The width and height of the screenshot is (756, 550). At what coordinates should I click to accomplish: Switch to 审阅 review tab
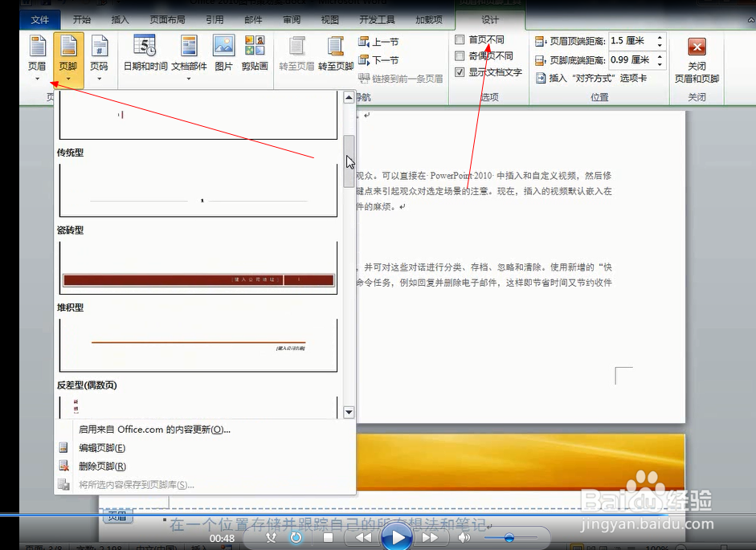click(x=291, y=20)
